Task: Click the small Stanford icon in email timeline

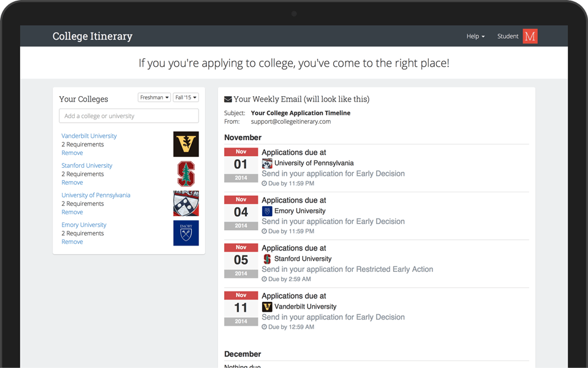Action: 267,259
